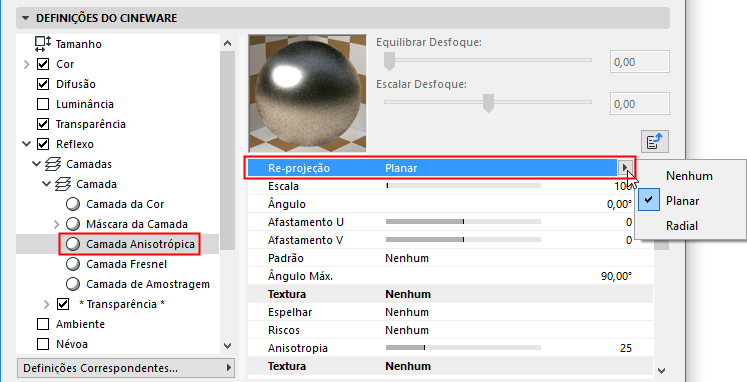Click the material preview sphere thumbnail
Image resolution: width=747 pixels, height=382 pixels.
pos(307,93)
